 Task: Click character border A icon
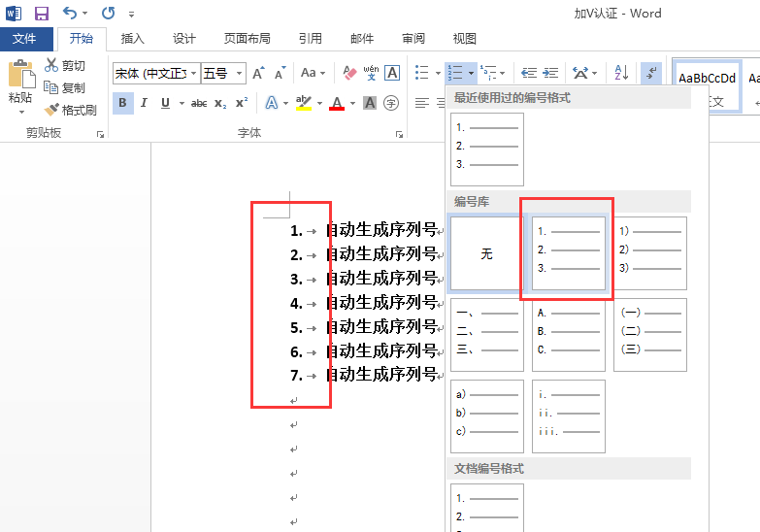tap(391, 73)
